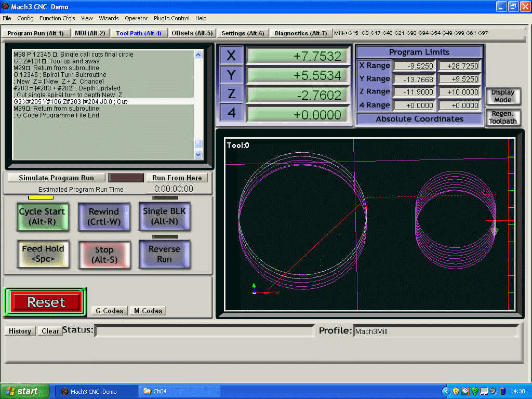Click the History button
Image resolution: width=532 pixels, height=399 pixels.
point(20,331)
